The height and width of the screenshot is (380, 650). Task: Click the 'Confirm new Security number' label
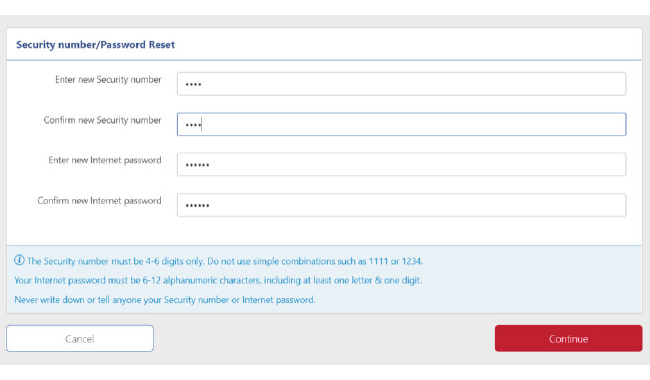pyautogui.click(x=102, y=120)
